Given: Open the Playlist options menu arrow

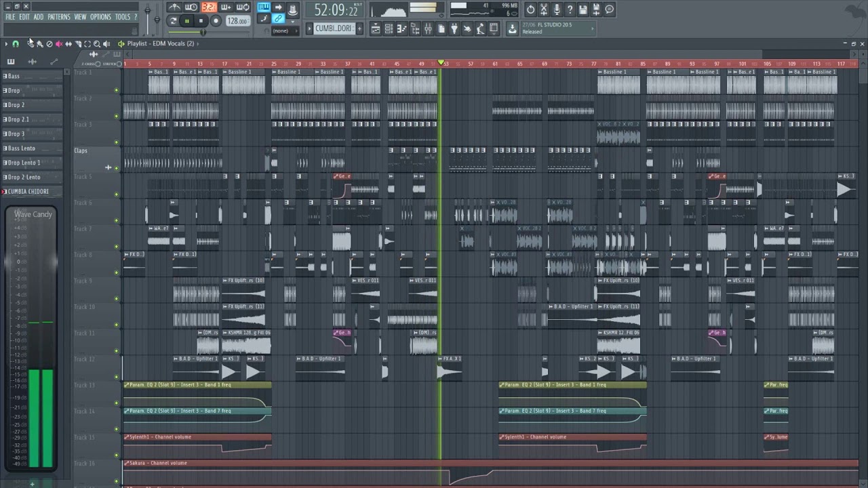Looking at the screenshot, I should pos(6,44).
